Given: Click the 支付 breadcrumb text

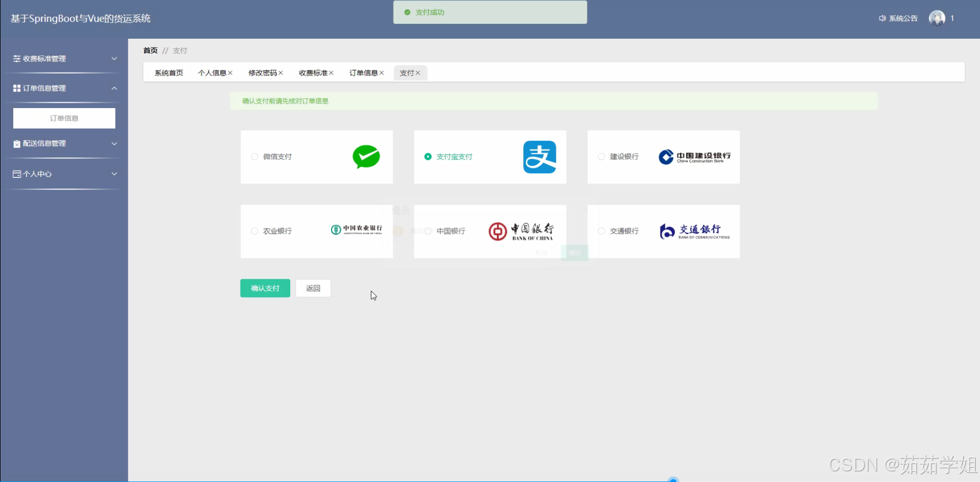Looking at the screenshot, I should 180,50.
